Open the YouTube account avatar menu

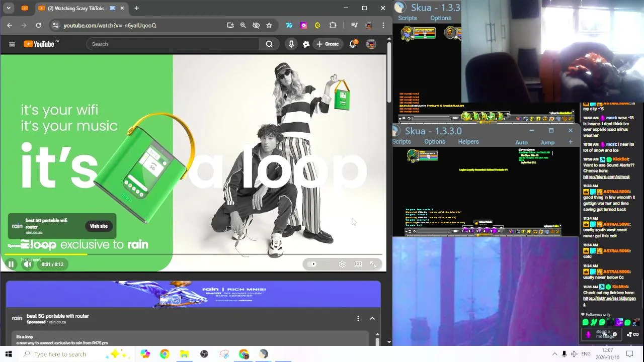pyautogui.click(x=371, y=44)
